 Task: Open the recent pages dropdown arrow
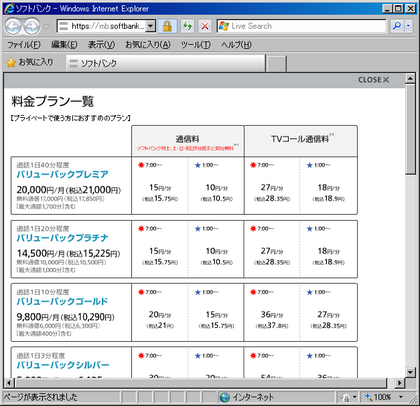click(x=46, y=26)
